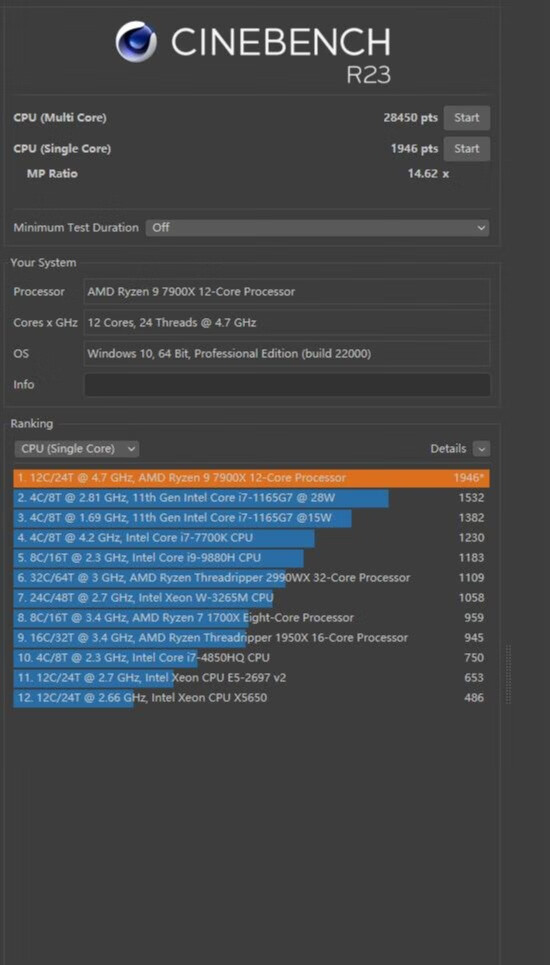Select the Ryzen 9 7900X ranking entry
Screen dimensions: 550x965
coord(252,478)
